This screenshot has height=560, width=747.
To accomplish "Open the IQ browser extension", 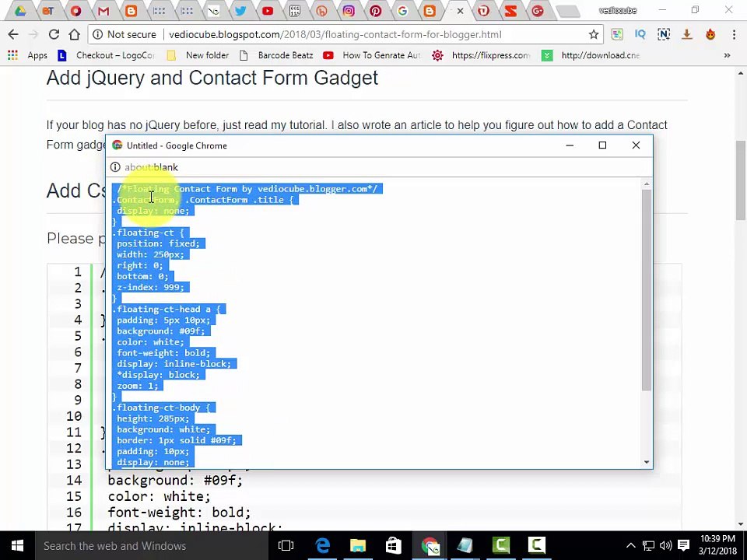I will tap(640, 34).
